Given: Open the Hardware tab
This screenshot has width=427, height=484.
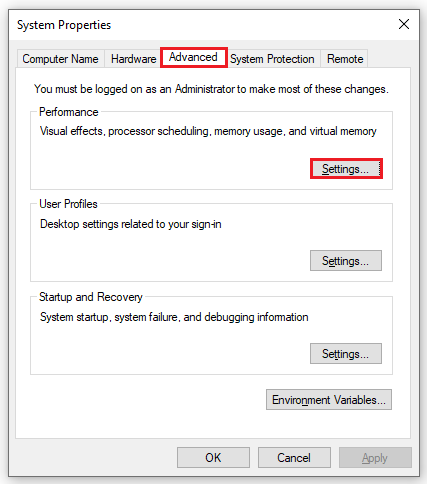Looking at the screenshot, I should (133, 59).
